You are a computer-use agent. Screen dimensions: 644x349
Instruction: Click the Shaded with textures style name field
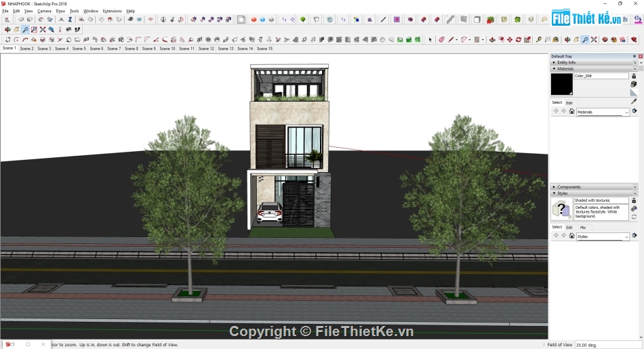pyautogui.click(x=601, y=201)
